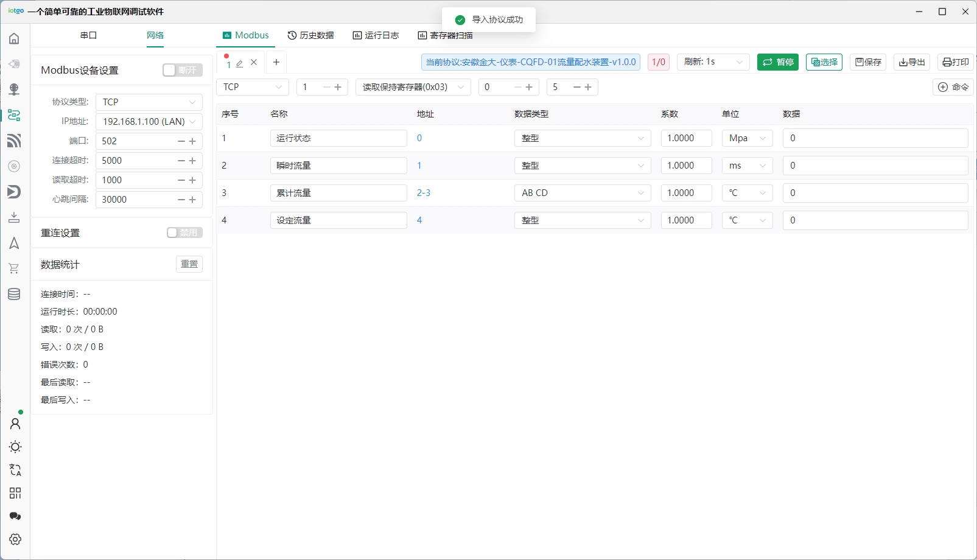This screenshot has width=977, height=560.
Task: Increase the port 502 value with plus
Action: [193, 141]
